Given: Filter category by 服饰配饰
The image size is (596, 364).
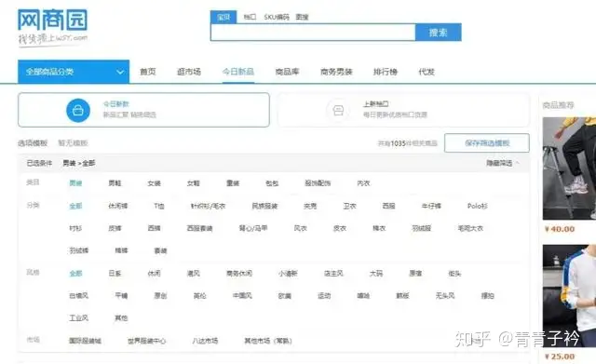Looking at the screenshot, I should 318,183.
